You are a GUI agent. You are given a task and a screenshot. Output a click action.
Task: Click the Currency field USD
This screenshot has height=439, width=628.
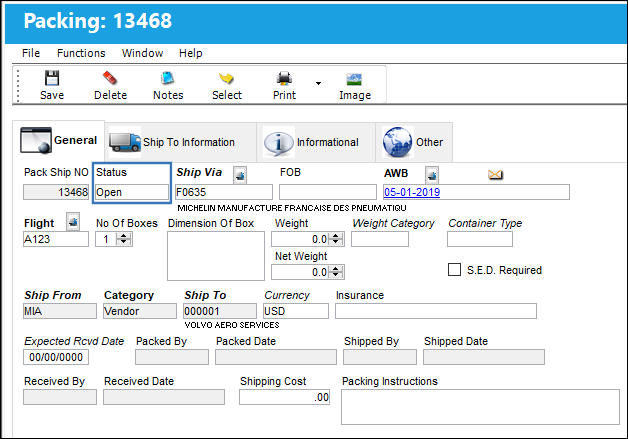296,311
